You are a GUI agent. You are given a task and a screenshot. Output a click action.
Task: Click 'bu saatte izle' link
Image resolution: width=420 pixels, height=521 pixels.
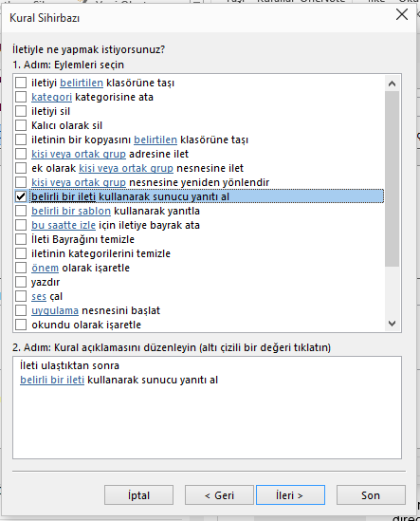click(64, 225)
